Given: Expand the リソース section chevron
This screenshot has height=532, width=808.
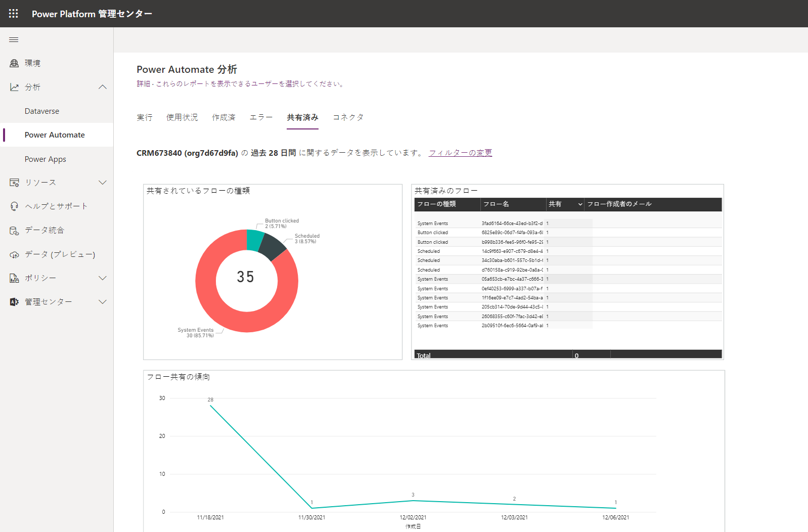Looking at the screenshot, I should pyautogui.click(x=103, y=183).
